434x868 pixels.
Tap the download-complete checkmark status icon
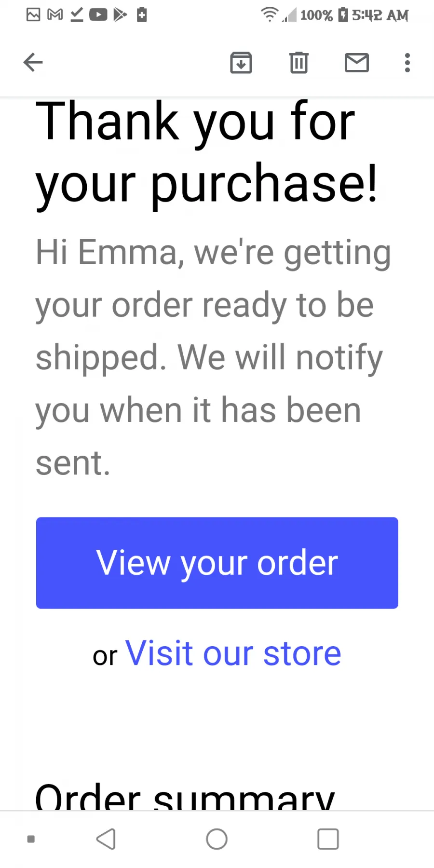click(x=77, y=15)
